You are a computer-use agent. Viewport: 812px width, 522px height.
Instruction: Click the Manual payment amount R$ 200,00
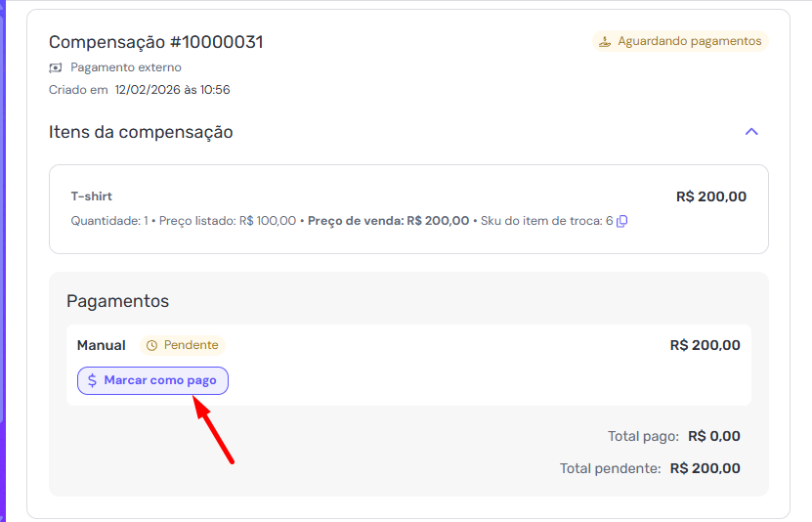[705, 345]
